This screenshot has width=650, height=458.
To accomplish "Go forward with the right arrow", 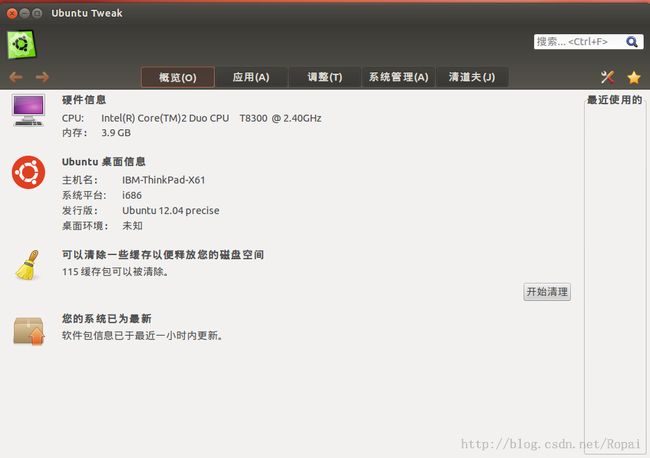I will click(x=42, y=77).
